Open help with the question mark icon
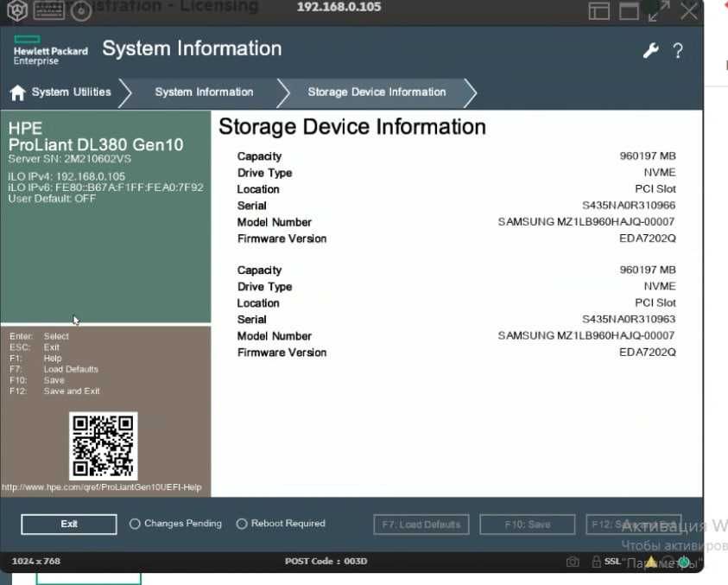Image resolution: width=728 pixels, height=585 pixels. point(678,50)
